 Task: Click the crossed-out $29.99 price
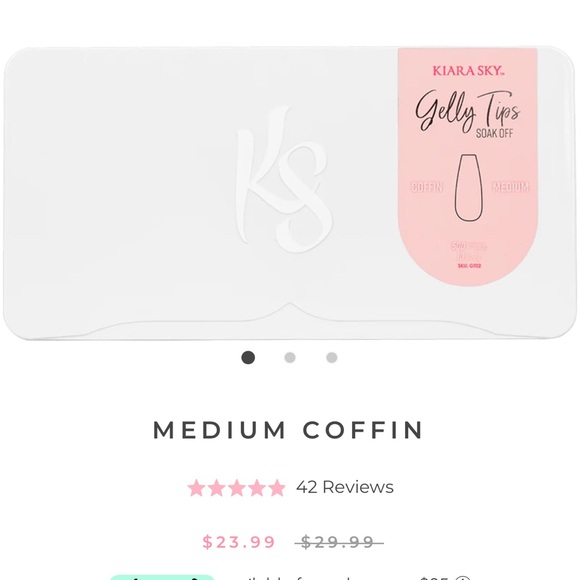pyautogui.click(x=338, y=542)
